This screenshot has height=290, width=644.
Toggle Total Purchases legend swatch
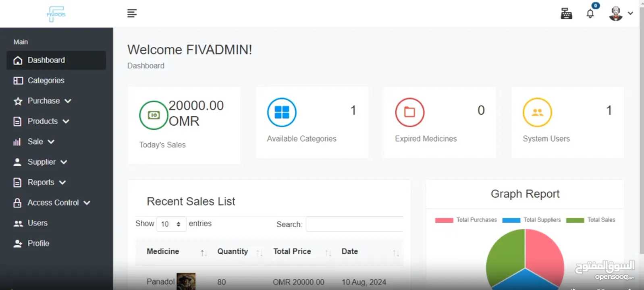point(444,220)
